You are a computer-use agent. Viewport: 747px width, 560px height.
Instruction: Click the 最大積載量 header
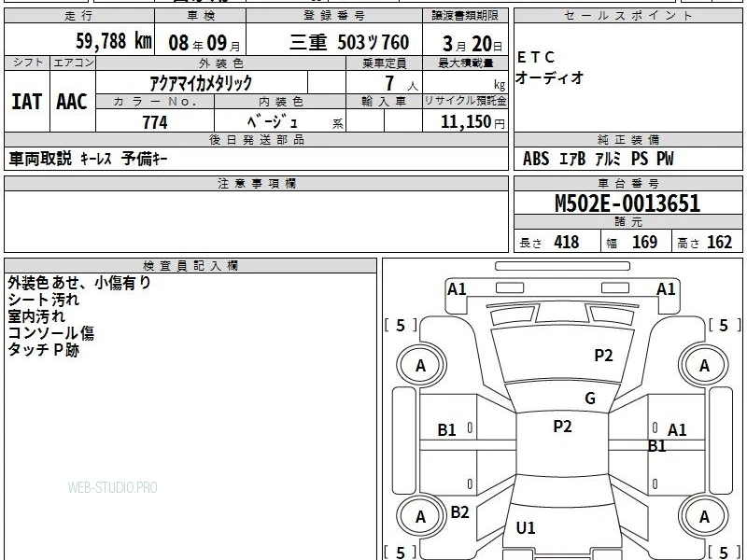[465, 63]
